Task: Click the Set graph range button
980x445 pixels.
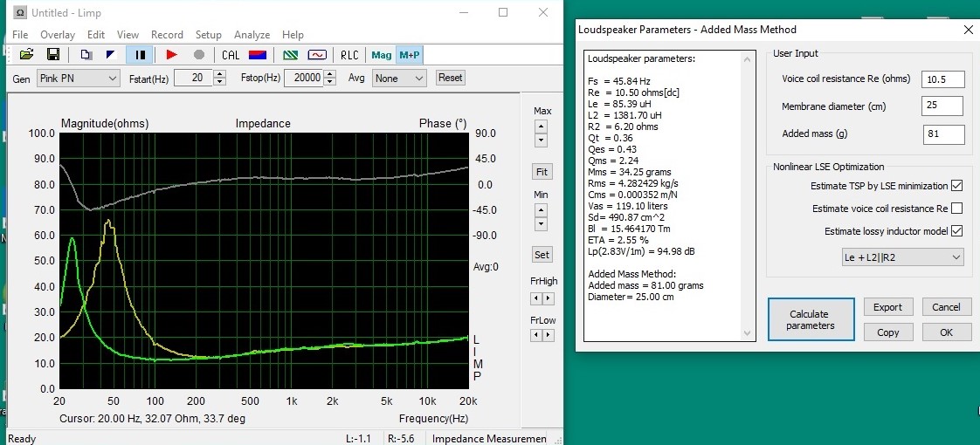Action: click(x=542, y=255)
